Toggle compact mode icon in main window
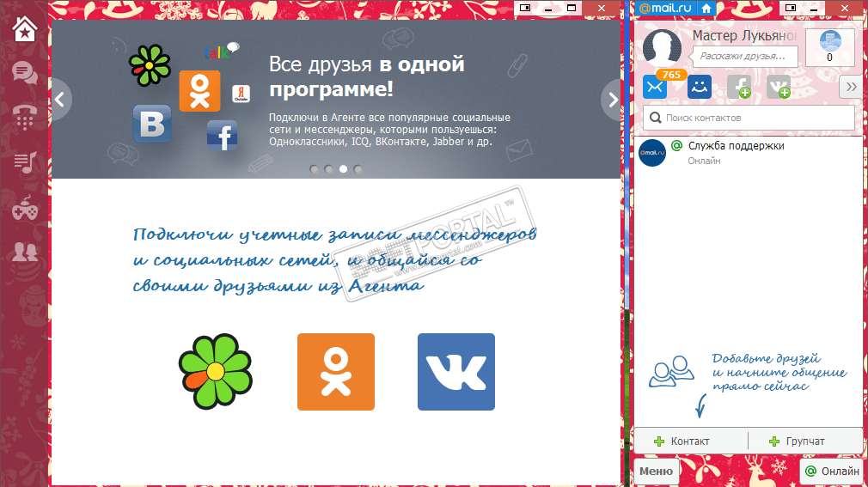Image resolution: width=868 pixels, height=487 pixels. tap(525, 8)
